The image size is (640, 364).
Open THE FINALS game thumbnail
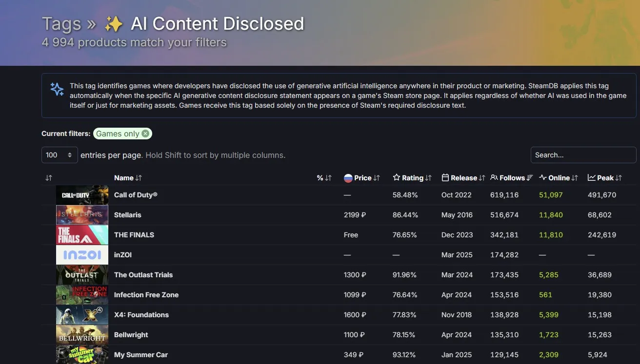click(x=82, y=235)
